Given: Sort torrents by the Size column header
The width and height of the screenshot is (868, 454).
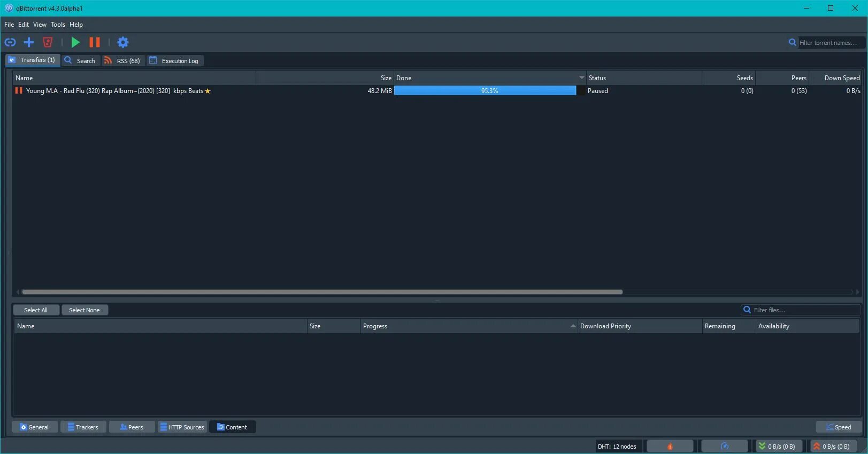Looking at the screenshot, I should click(325, 78).
